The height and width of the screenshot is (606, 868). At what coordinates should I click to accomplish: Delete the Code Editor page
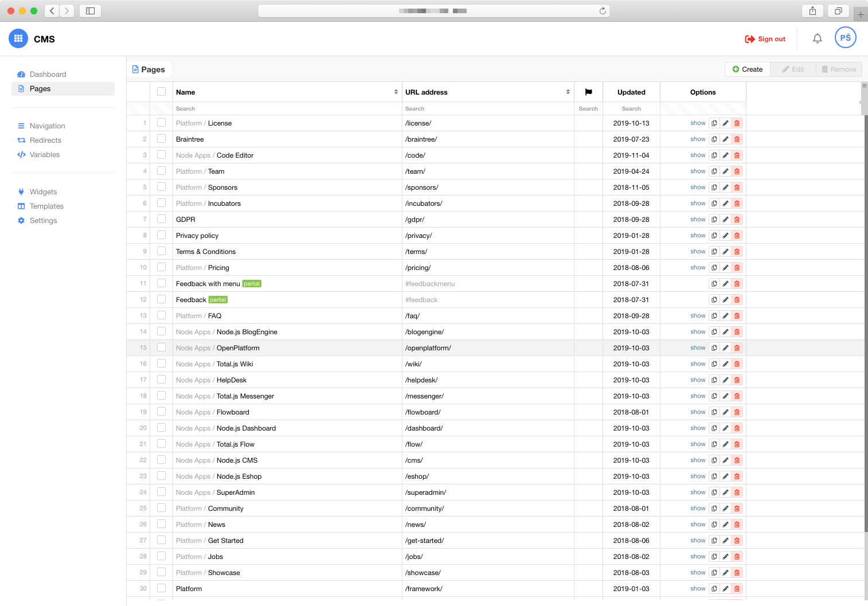[x=737, y=155]
